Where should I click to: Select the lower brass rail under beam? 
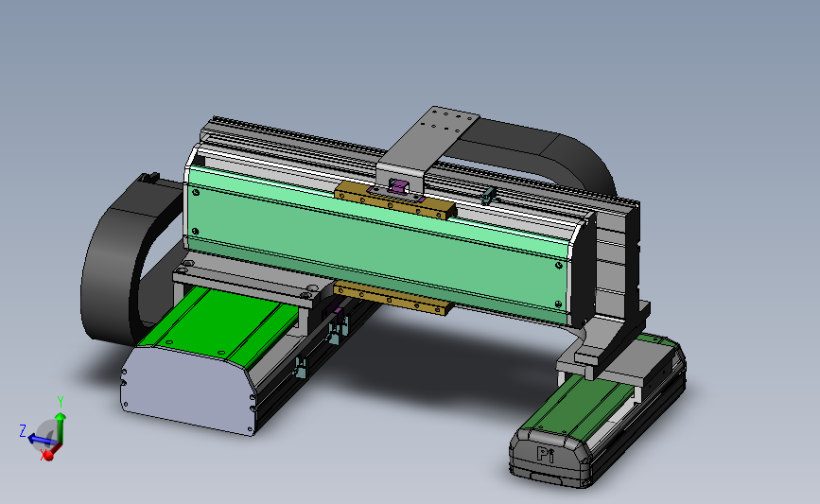[x=393, y=297]
